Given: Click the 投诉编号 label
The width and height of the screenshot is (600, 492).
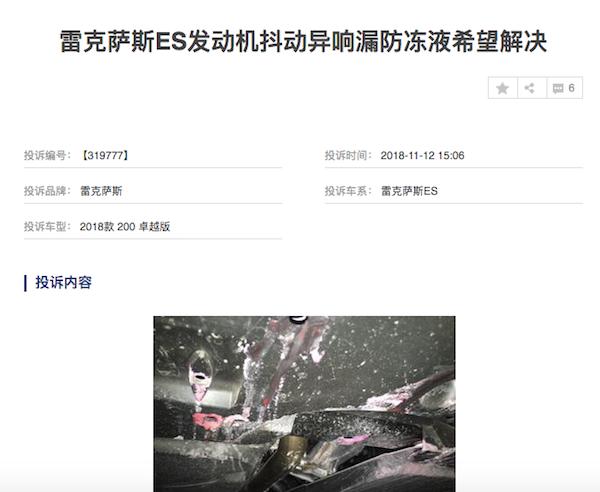Looking at the screenshot, I should coord(47,155).
